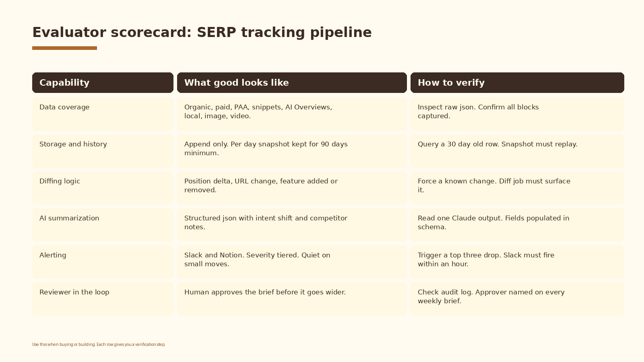Click the What good looks like header

tap(292, 82)
